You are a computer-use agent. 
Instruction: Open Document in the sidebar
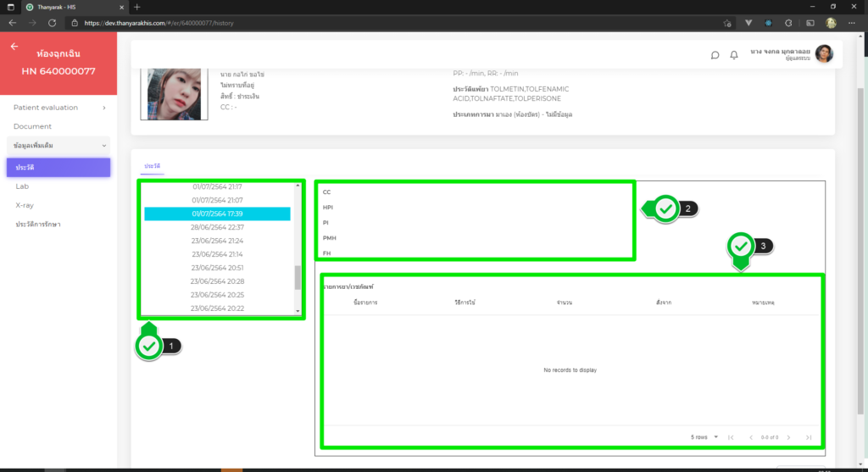pyautogui.click(x=32, y=126)
